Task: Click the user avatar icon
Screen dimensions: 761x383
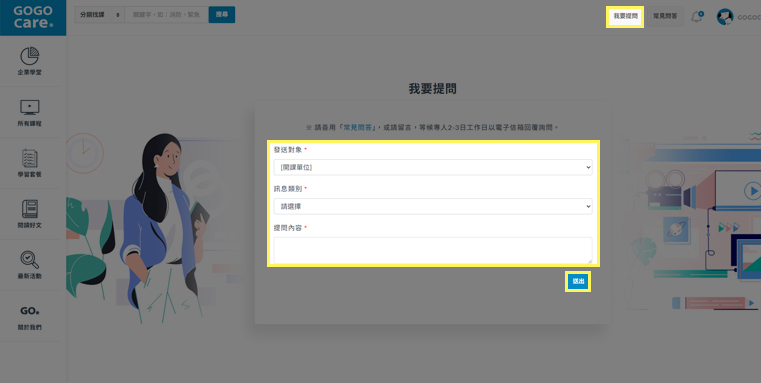Action: tap(725, 17)
